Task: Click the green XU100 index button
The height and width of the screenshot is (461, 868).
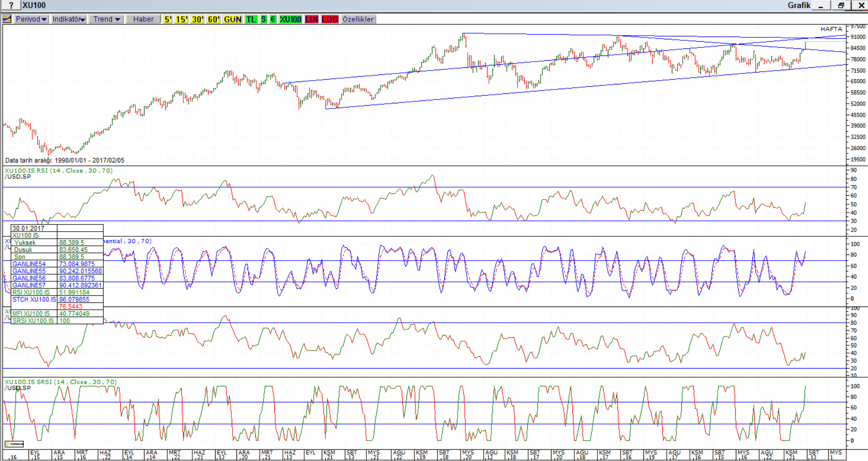Action: 290,19
